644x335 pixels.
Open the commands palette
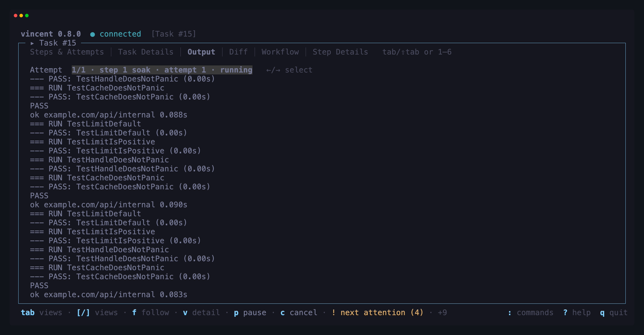point(530,312)
